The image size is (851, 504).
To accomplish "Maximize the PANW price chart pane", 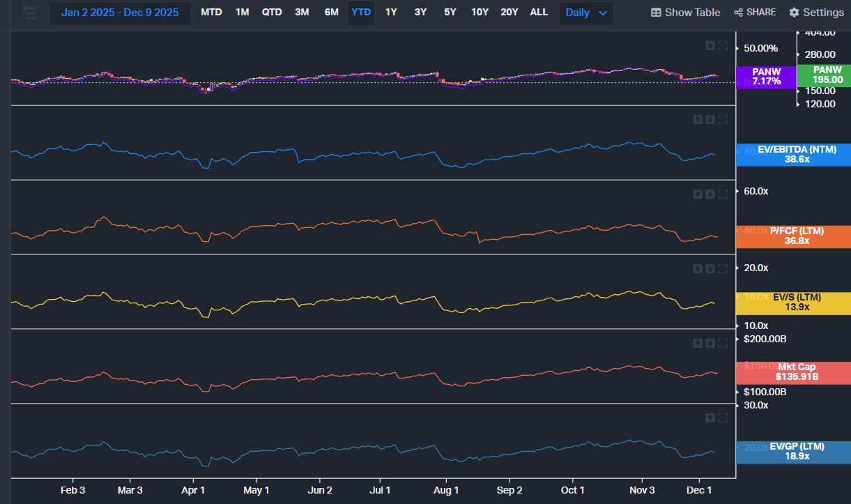I will coord(723,46).
